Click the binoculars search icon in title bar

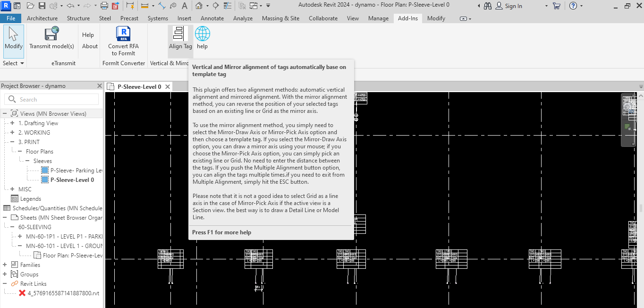[487, 6]
